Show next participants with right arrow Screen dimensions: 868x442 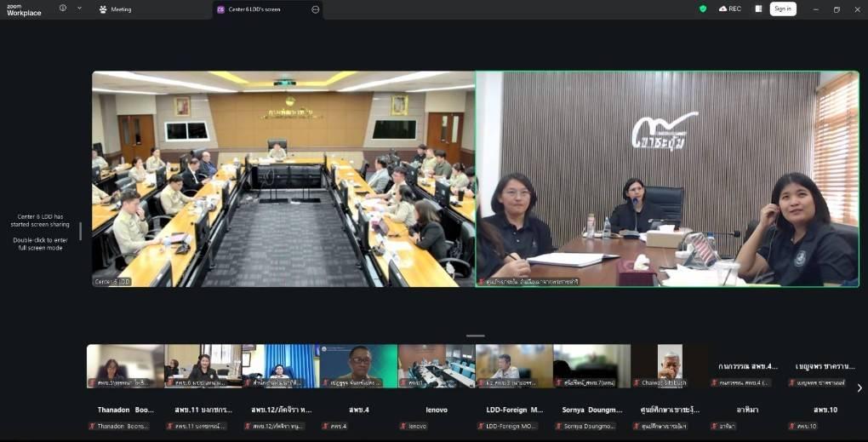click(859, 387)
